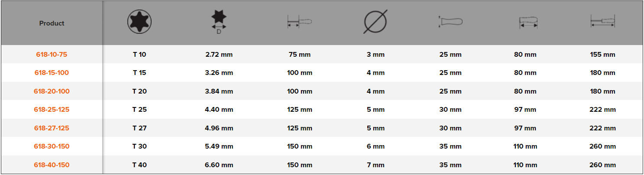This screenshot has height=175, width=644.
Task: Select the 6.60 mm tip dimension cell
Action: (219, 165)
